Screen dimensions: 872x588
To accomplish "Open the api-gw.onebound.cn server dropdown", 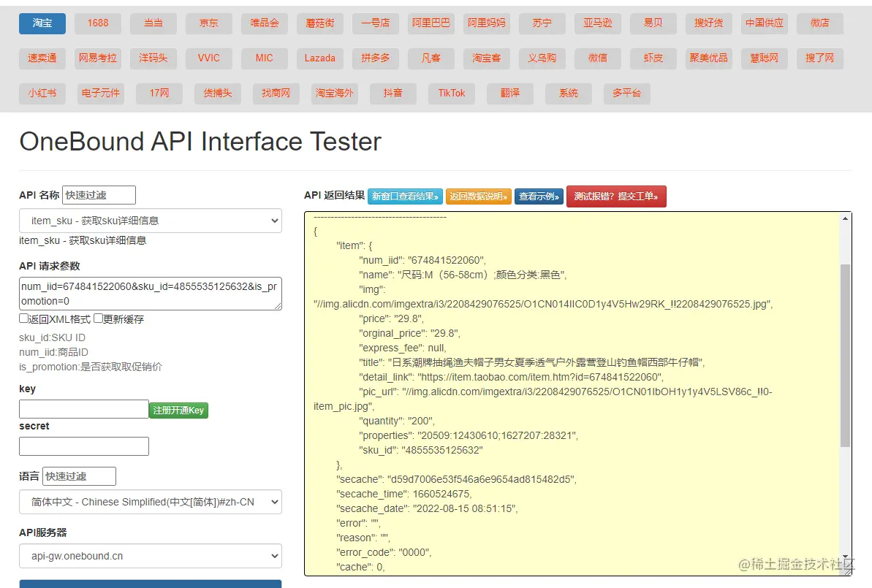I will 150,556.
